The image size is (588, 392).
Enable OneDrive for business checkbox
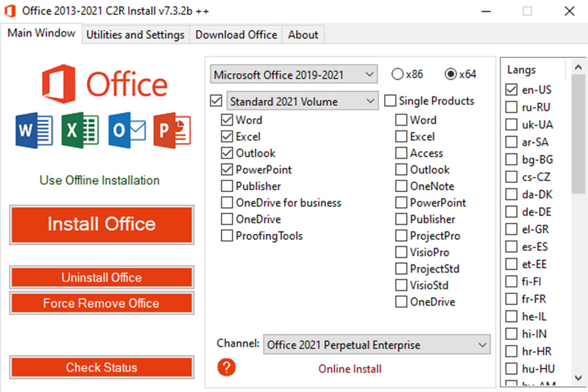[227, 203]
